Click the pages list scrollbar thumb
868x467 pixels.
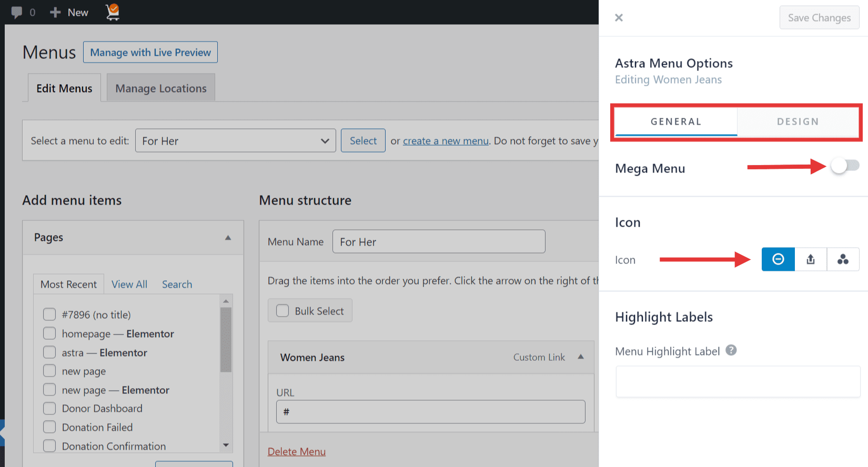click(x=226, y=340)
